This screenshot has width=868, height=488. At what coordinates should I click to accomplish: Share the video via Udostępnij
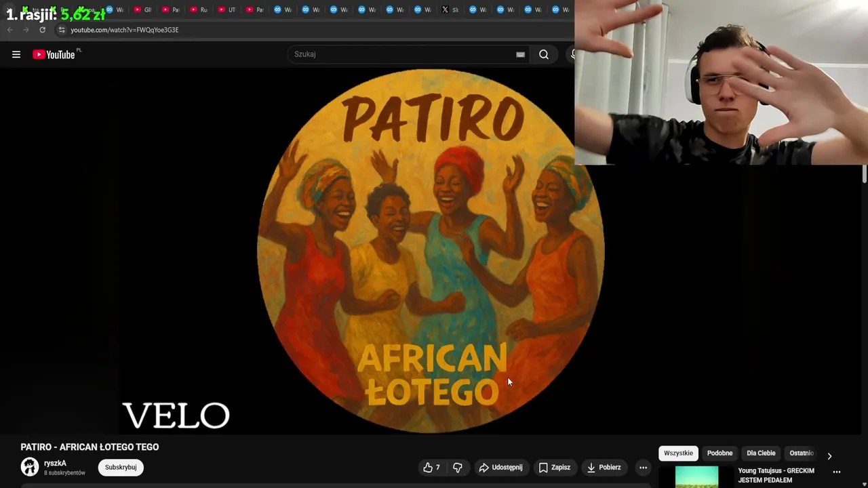click(500, 467)
